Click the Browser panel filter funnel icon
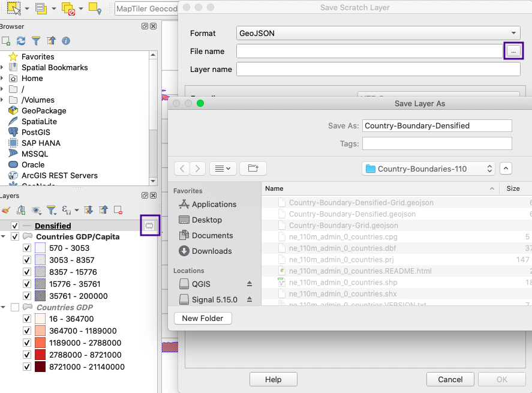The image size is (532, 393). (36, 41)
